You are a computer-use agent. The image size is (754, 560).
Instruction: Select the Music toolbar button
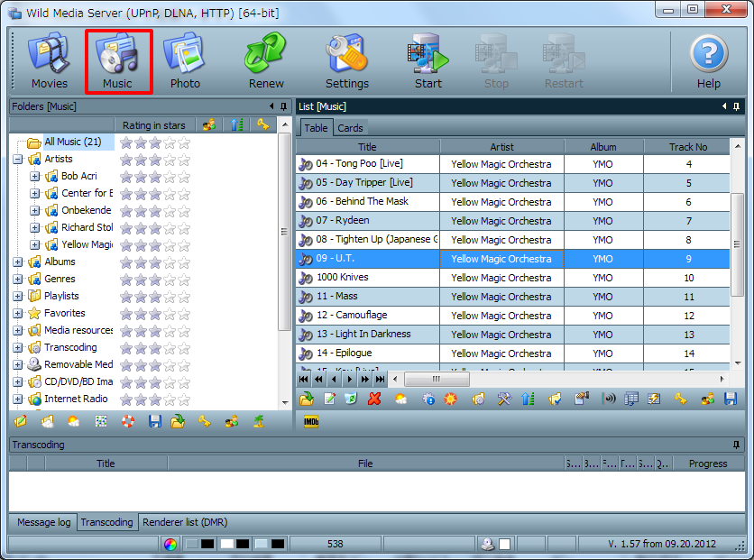coord(118,61)
